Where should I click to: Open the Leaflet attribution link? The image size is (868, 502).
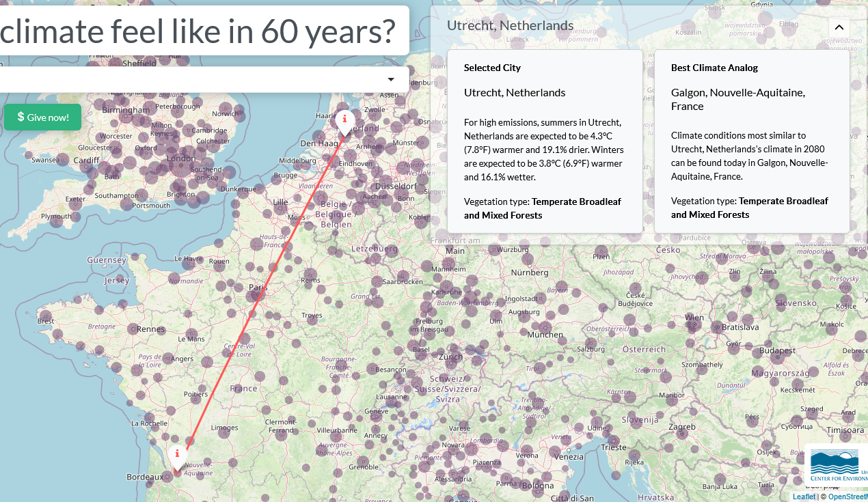[x=804, y=497]
